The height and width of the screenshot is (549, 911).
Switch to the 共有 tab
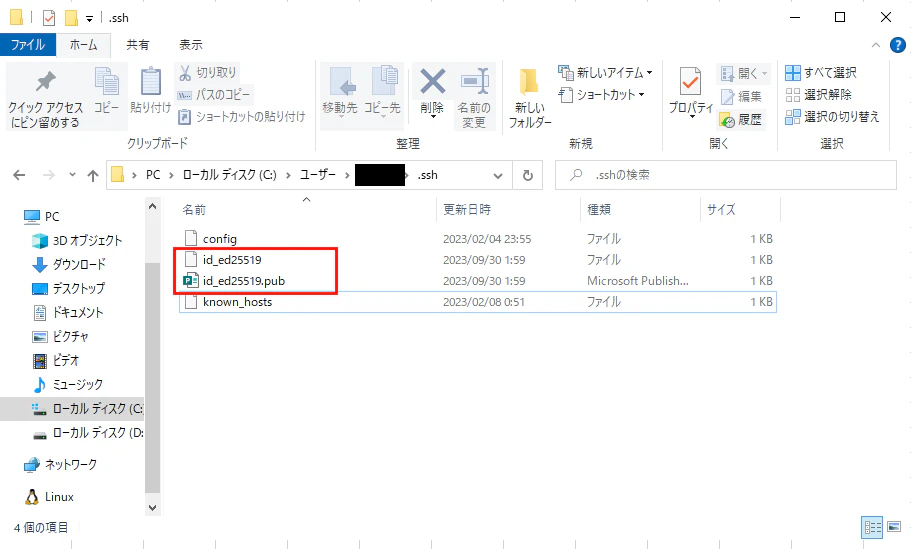[138, 45]
